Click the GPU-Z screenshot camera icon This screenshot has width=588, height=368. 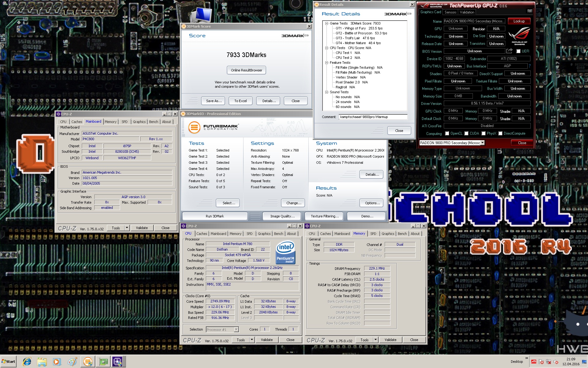(530, 11)
